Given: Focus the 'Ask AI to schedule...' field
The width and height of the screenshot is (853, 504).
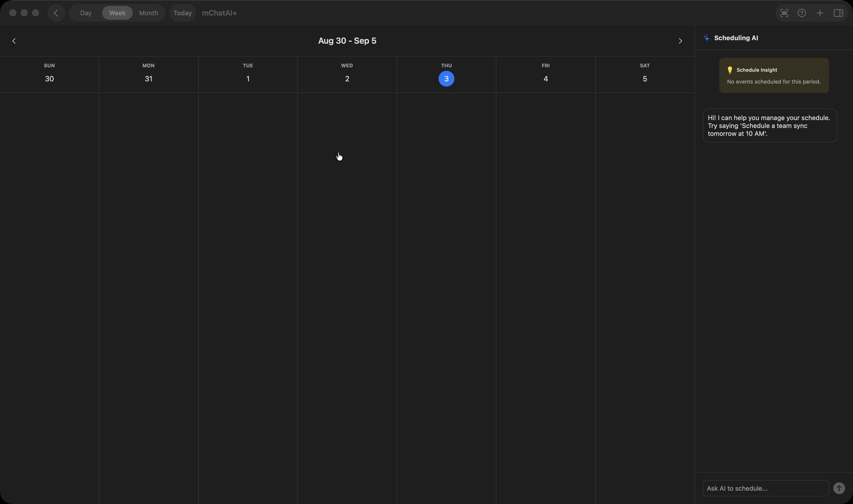Looking at the screenshot, I should coord(766,488).
